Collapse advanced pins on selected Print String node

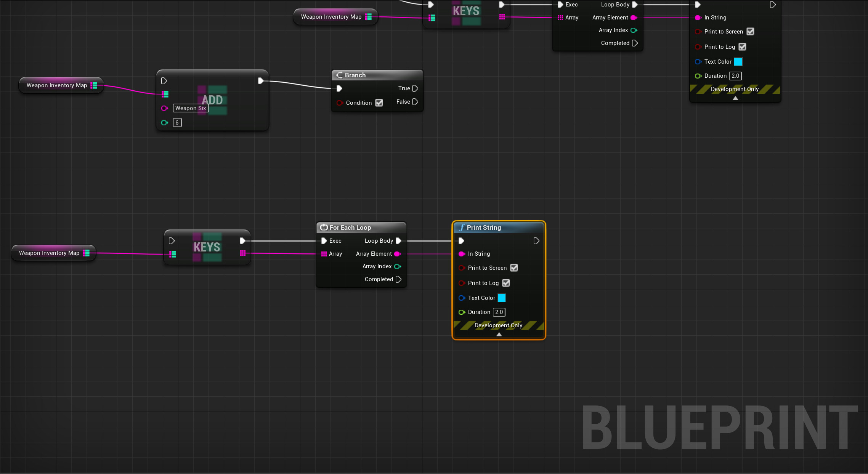pyautogui.click(x=499, y=334)
